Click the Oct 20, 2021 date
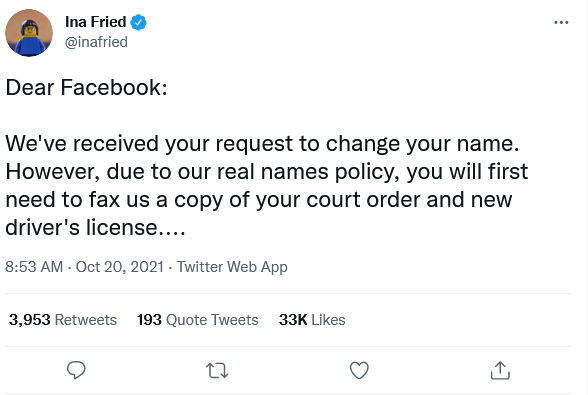This screenshot has width=588, height=395. (120, 267)
